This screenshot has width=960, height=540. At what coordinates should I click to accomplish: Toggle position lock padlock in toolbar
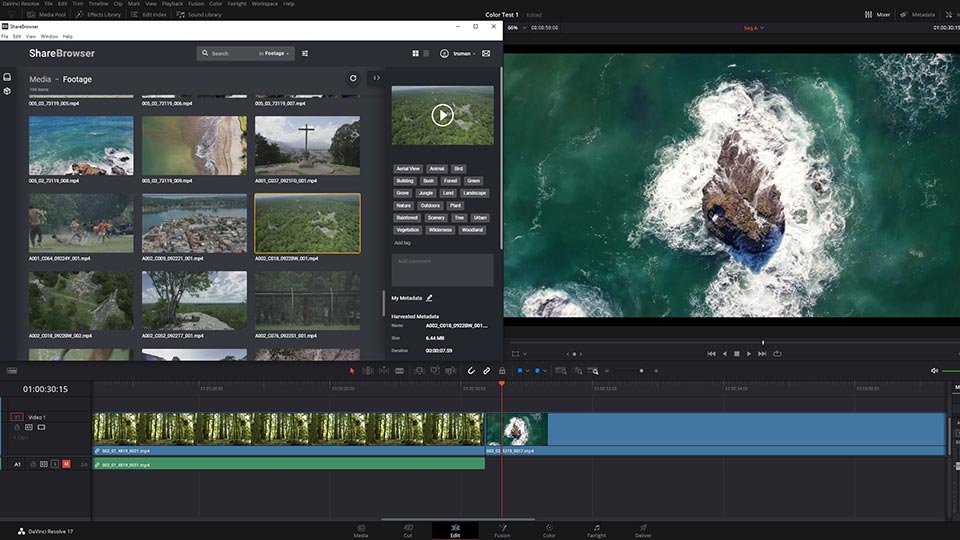pos(502,370)
